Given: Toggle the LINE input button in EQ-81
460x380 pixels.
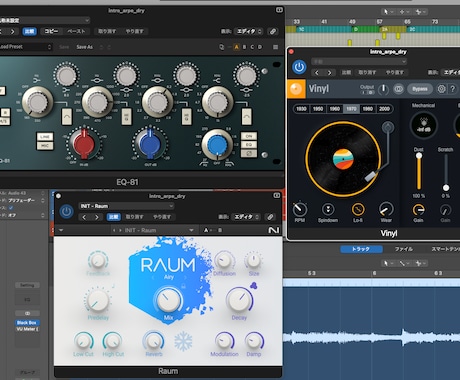Looking at the screenshot, I should [x=45, y=137].
